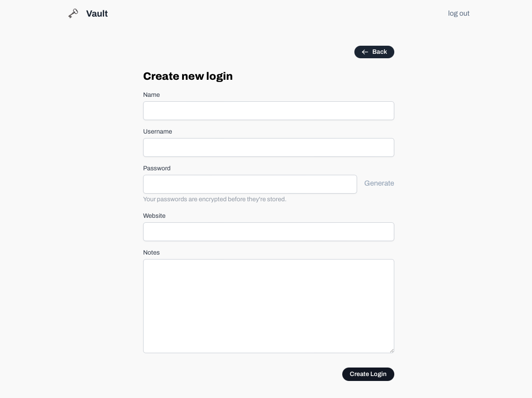Click the Username field label
Screen dimensions: 532x398
pyautogui.click(x=157, y=132)
